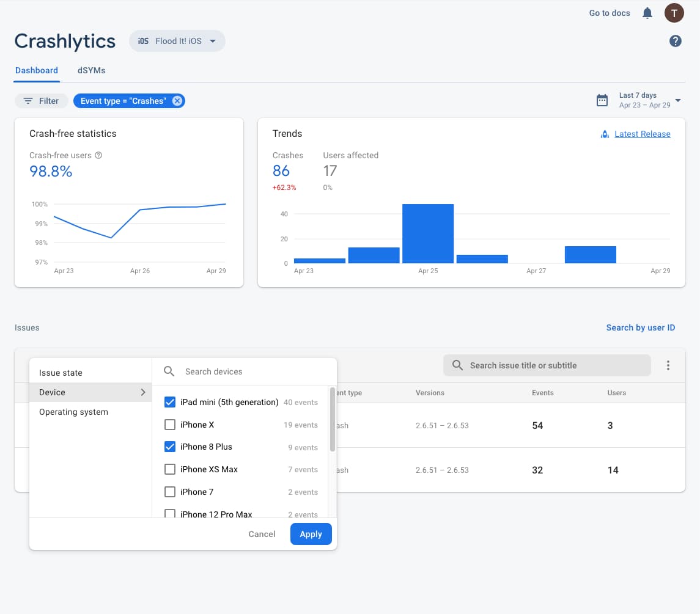The image size is (700, 614).
Task: Click the 14 users cell
Action: click(x=613, y=470)
